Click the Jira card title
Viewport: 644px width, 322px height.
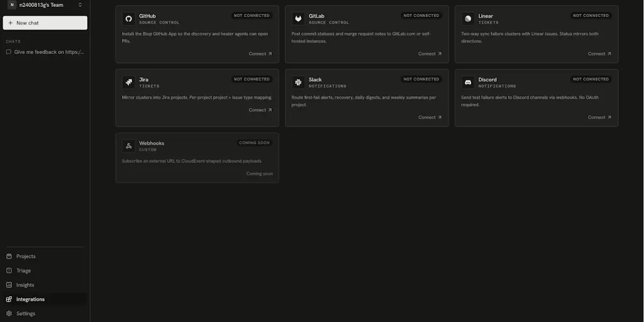click(x=144, y=80)
